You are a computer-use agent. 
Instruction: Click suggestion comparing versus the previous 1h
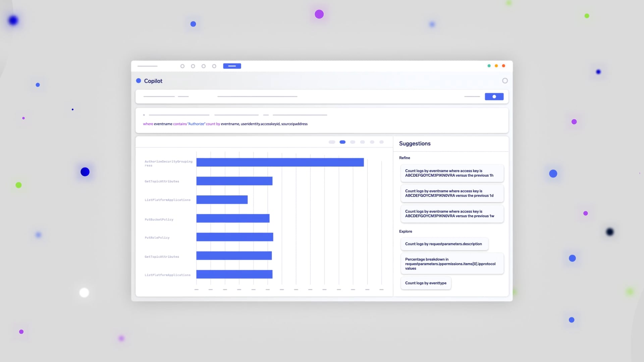point(452,173)
